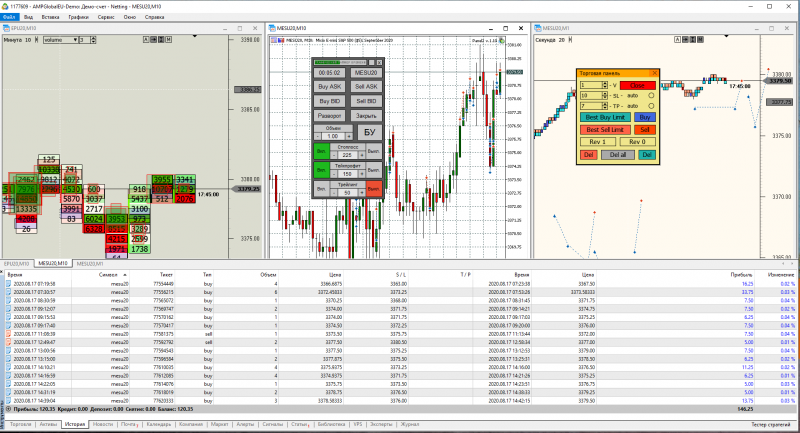Switch to the EPU20,M10 chart tab
The width and height of the screenshot is (800, 433).
click(x=17, y=264)
